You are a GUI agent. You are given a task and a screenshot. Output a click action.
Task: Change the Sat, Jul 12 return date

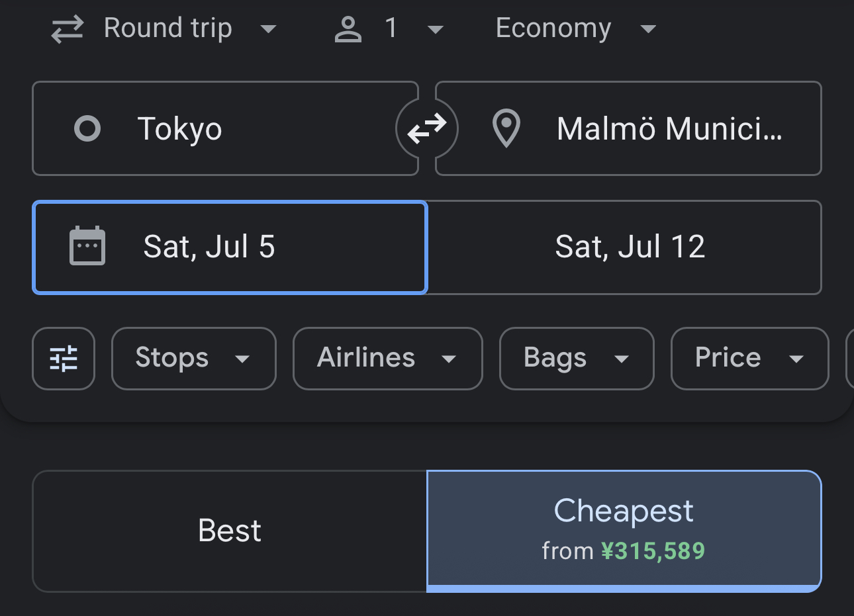(624, 247)
